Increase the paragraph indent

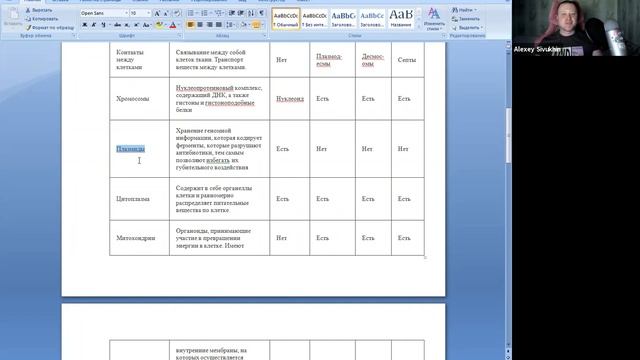coord(241,13)
